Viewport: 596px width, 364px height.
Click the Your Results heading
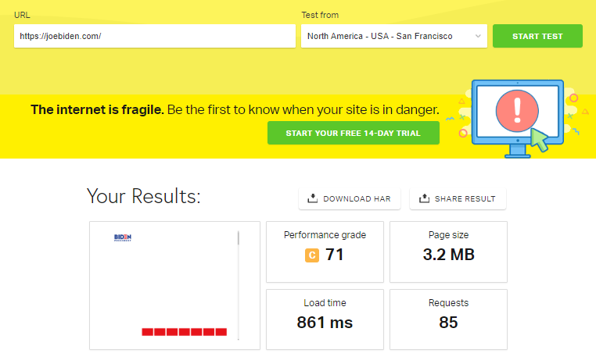[144, 196]
